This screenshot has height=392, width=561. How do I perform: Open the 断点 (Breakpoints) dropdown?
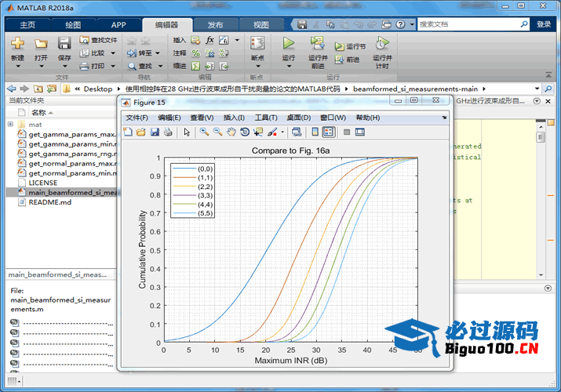257,67
